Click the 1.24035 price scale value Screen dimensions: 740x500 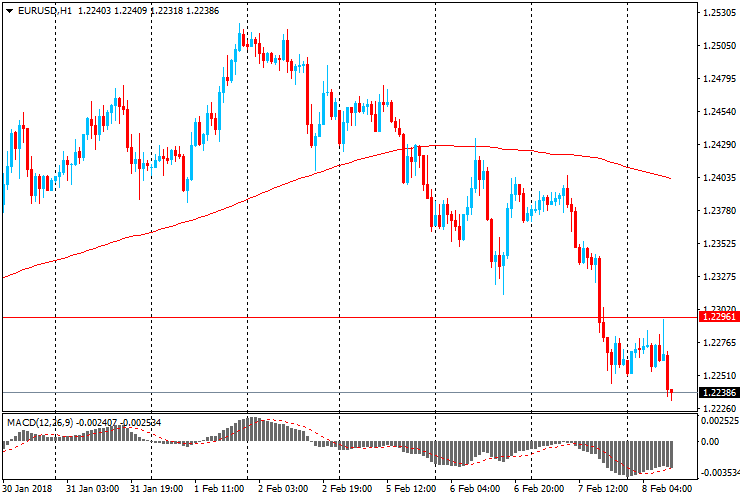pos(719,178)
